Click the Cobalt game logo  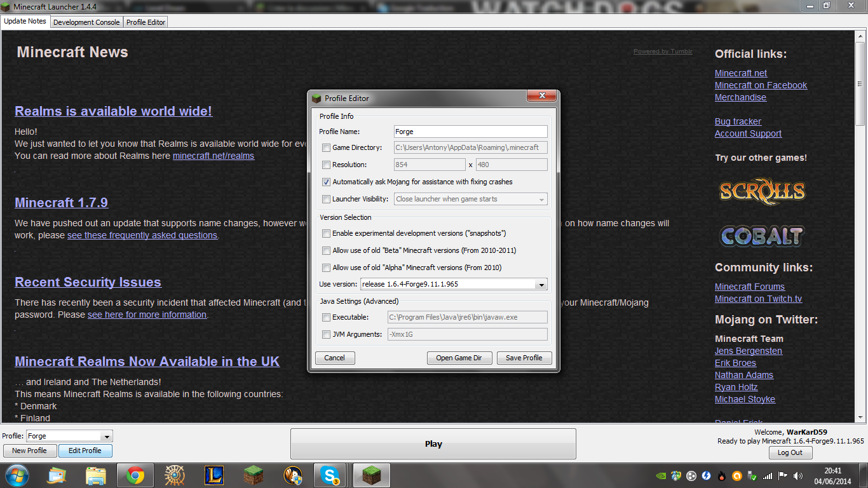point(762,236)
